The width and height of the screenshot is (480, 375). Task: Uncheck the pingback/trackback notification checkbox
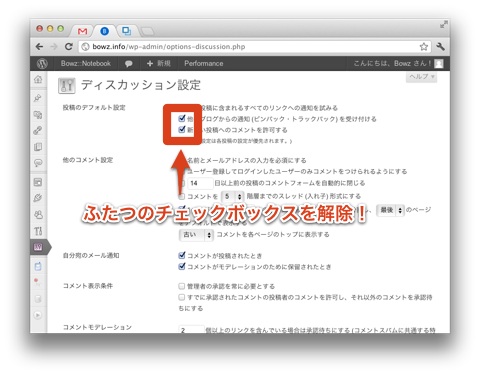pos(182,118)
